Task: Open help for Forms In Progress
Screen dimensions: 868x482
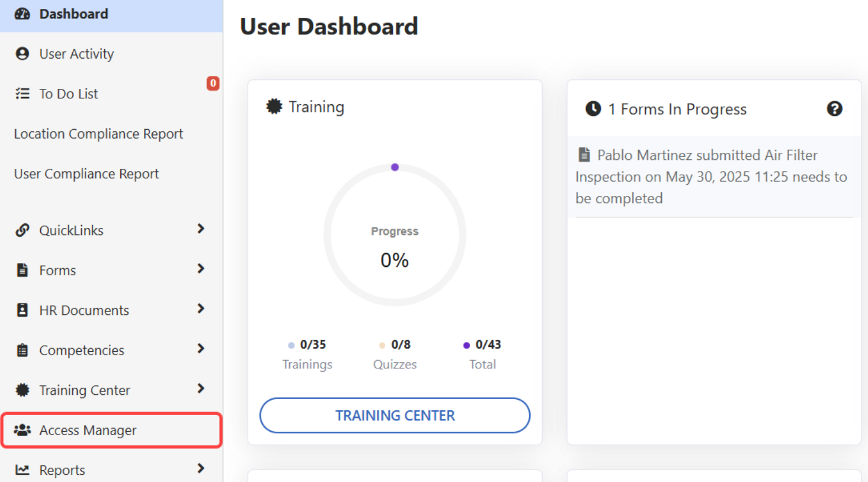Action: click(834, 109)
